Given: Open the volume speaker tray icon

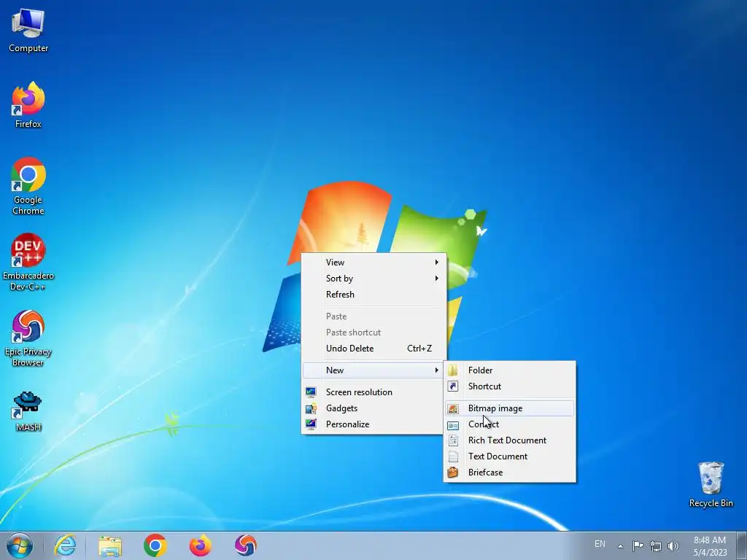Looking at the screenshot, I should pos(673,545).
